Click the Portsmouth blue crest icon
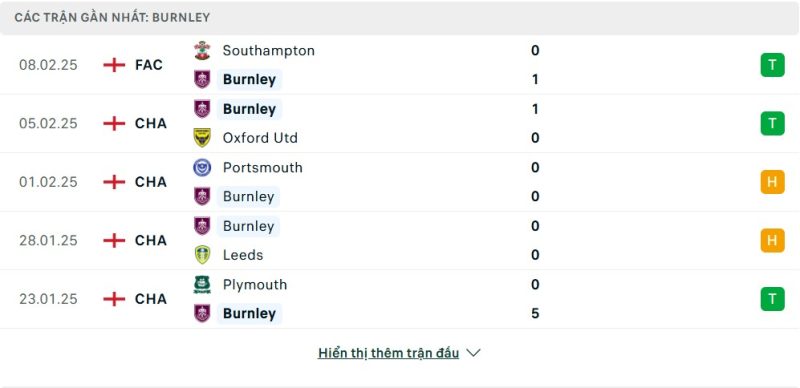Viewport: 800px width, 388px height. 202,167
